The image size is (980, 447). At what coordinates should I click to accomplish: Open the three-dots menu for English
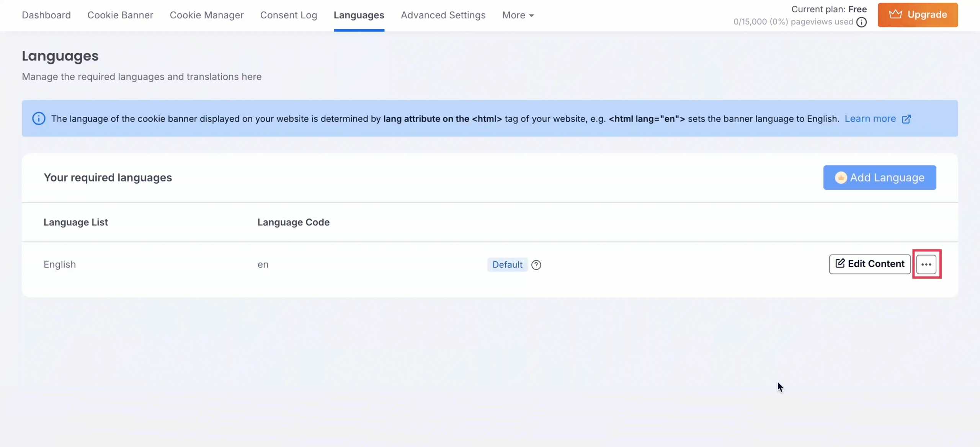pyautogui.click(x=926, y=264)
